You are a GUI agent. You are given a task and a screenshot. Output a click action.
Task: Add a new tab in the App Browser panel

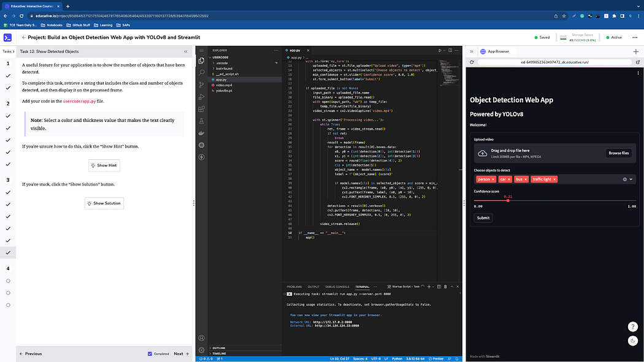(636, 51)
